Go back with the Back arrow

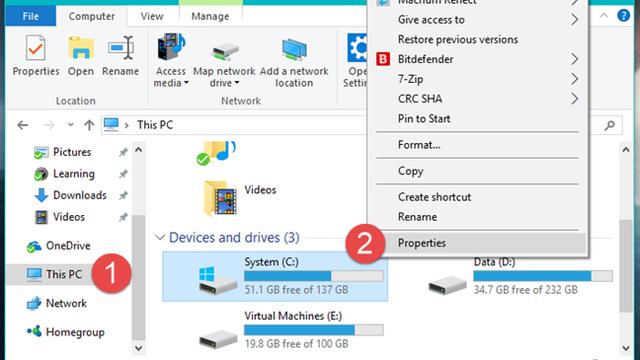pyautogui.click(x=23, y=125)
